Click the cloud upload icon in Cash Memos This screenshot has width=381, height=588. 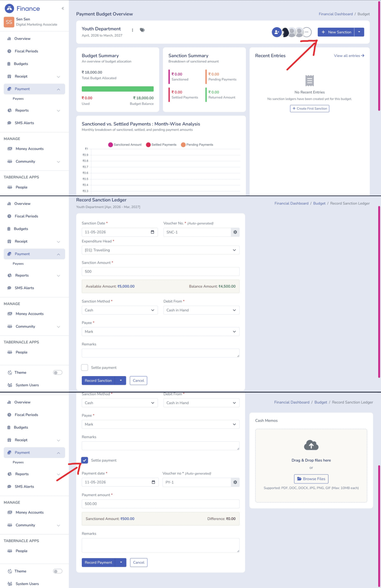(311, 445)
